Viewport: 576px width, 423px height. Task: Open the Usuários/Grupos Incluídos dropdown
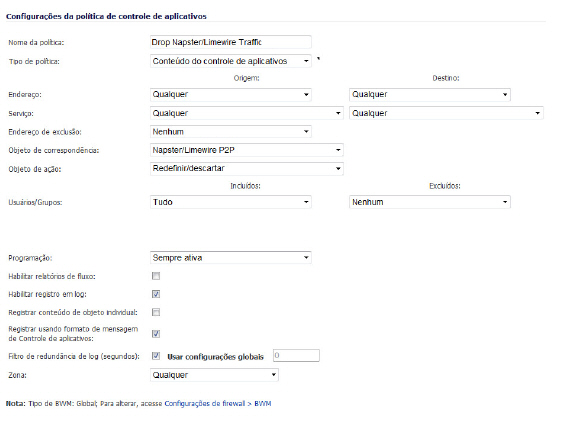coord(231,202)
